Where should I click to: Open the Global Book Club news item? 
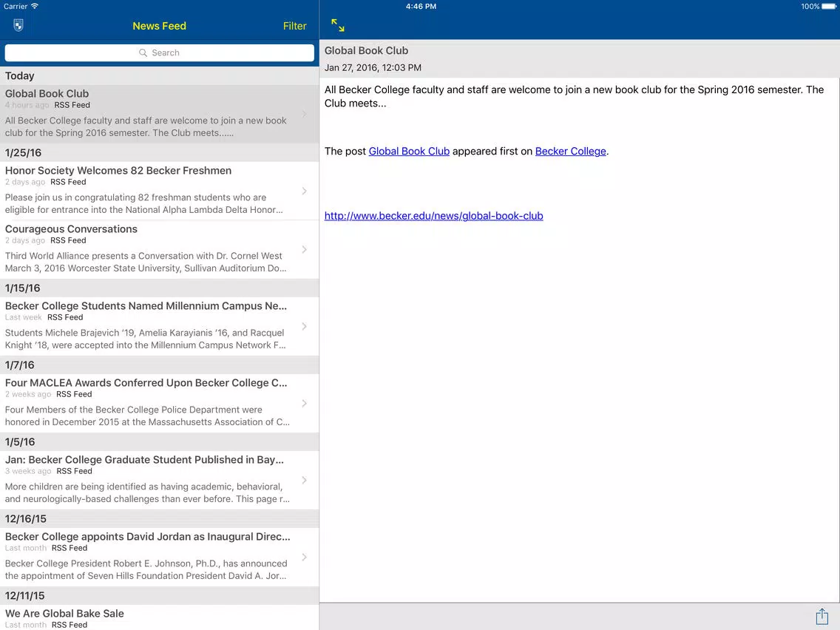click(x=159, y=114)
